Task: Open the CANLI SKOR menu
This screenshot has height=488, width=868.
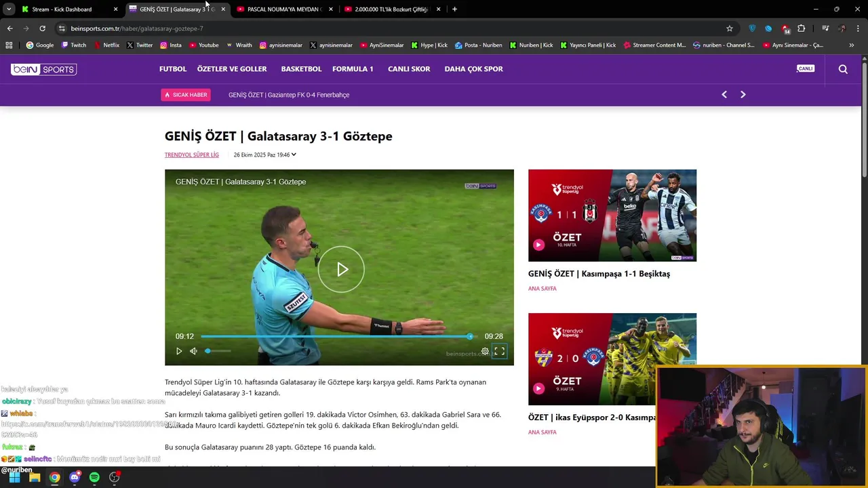Action: [409, 69]
